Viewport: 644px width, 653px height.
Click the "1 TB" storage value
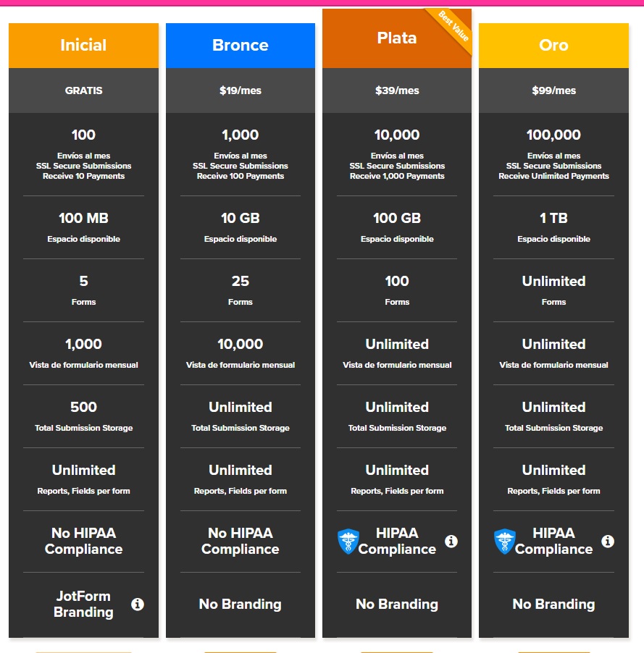553,218
